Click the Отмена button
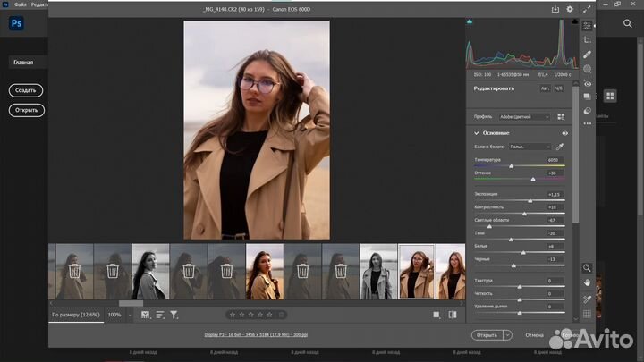Viewport: 644px width, 362px height. pos(534,335)
